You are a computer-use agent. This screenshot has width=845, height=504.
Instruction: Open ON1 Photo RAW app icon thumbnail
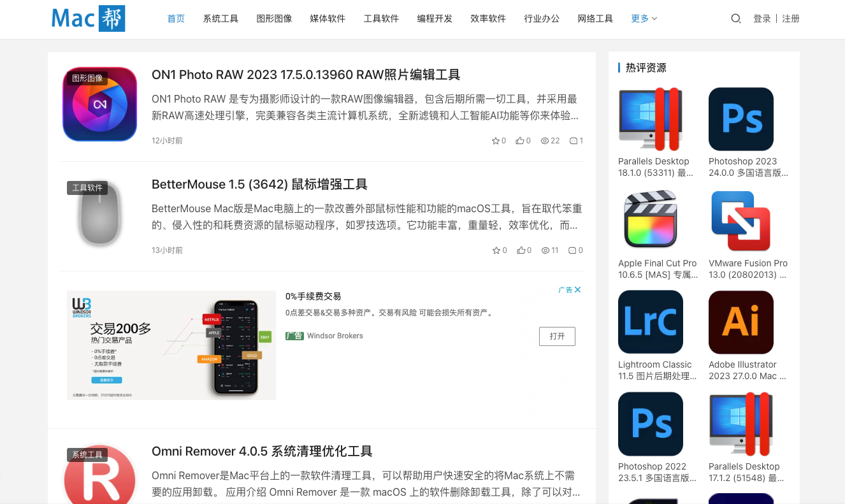coord(100,104)
